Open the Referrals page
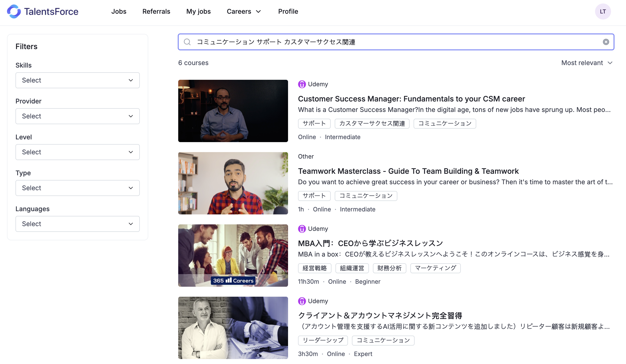The image size is (626, 364). pos(156,11)
